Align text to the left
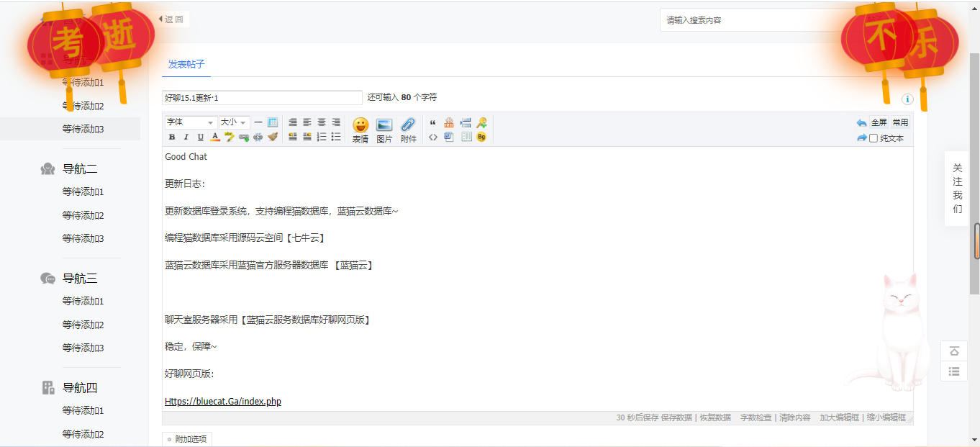The height and width of the screenshot is (447, 980). 307,122
